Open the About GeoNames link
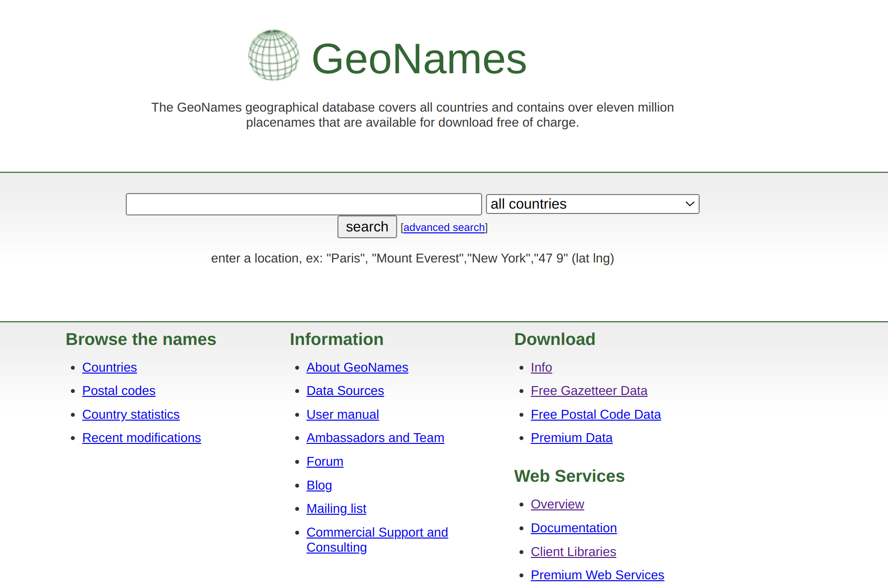 click(357, 367)
